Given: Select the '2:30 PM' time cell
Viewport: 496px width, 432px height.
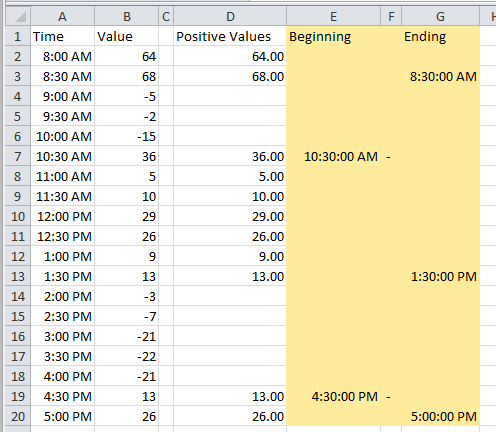Looking at the screenshot, I should [62, 316].
